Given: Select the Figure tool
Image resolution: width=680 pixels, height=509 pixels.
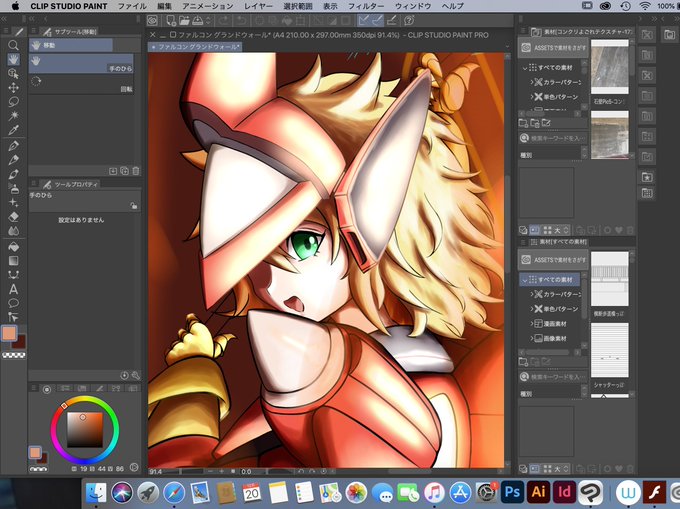Looking at the screenshot, I should click(x=13, y=275).
